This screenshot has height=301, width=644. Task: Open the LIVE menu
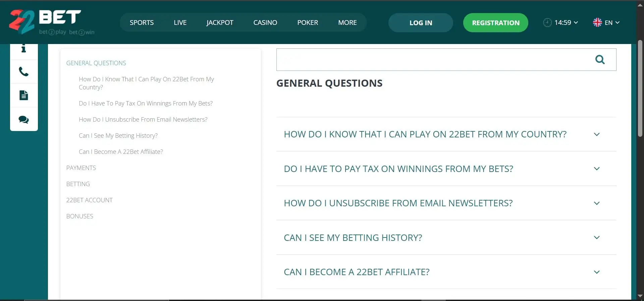[x=180, y=23]
